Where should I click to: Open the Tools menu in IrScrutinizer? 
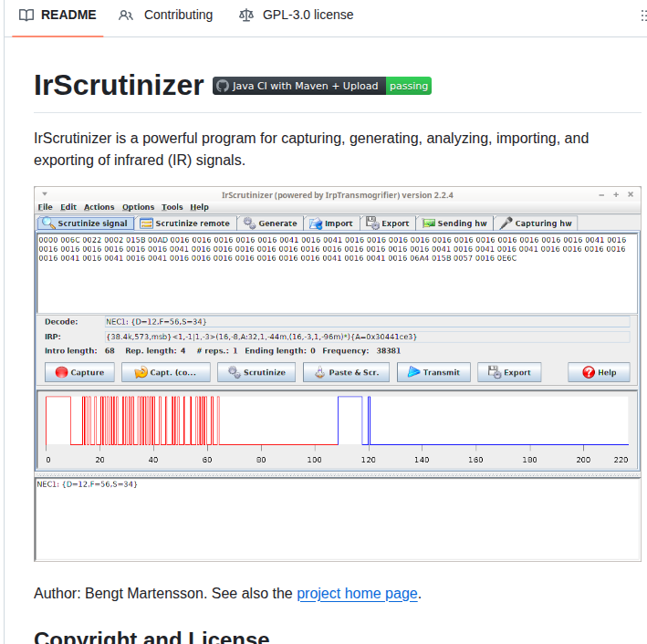pos(172,207)
